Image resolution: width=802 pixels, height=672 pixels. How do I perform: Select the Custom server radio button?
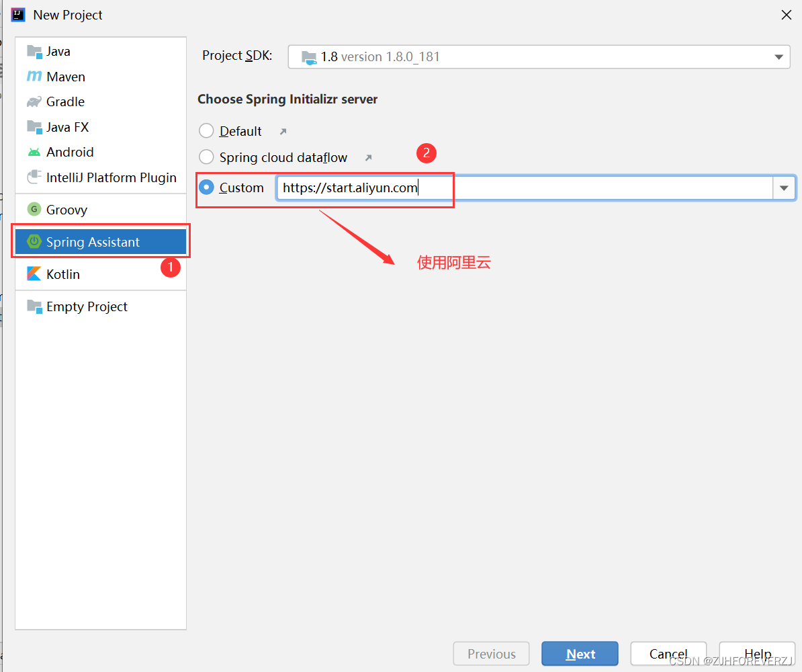206,187
